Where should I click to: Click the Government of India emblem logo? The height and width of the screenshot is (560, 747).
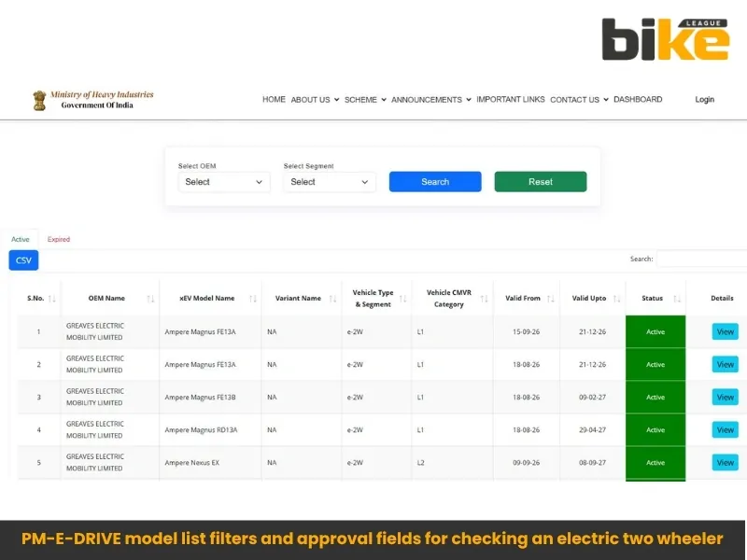39,101
